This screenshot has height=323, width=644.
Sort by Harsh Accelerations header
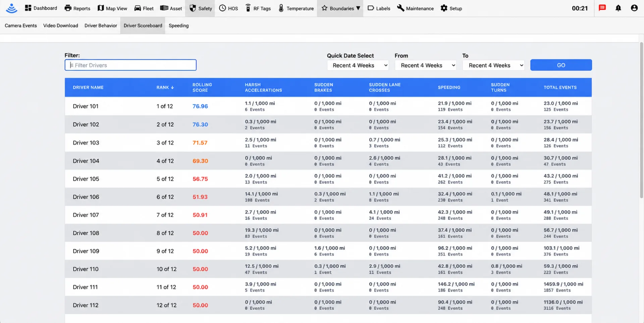click(263, 87)
